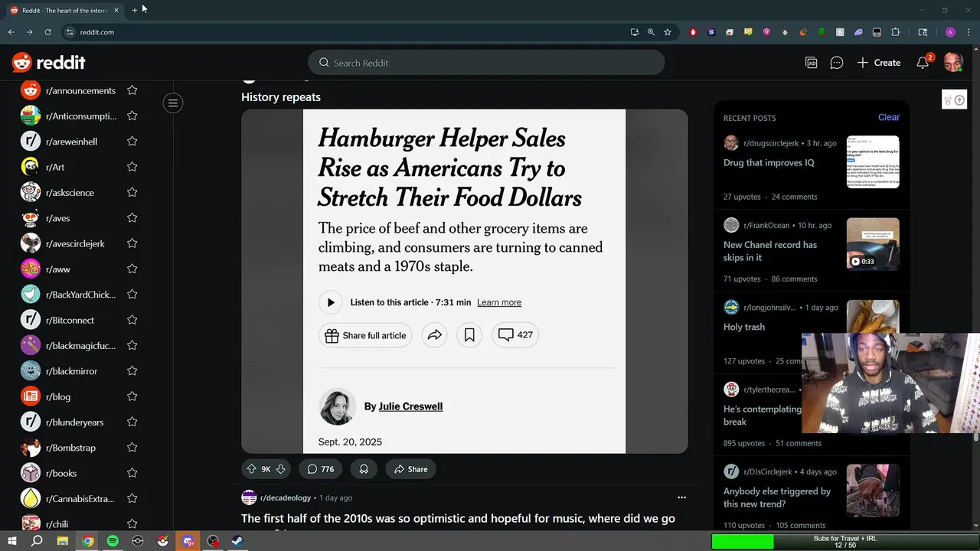Open a new browser tab
Viewport: 980px width, 551px height.
(x=135, y=10)
